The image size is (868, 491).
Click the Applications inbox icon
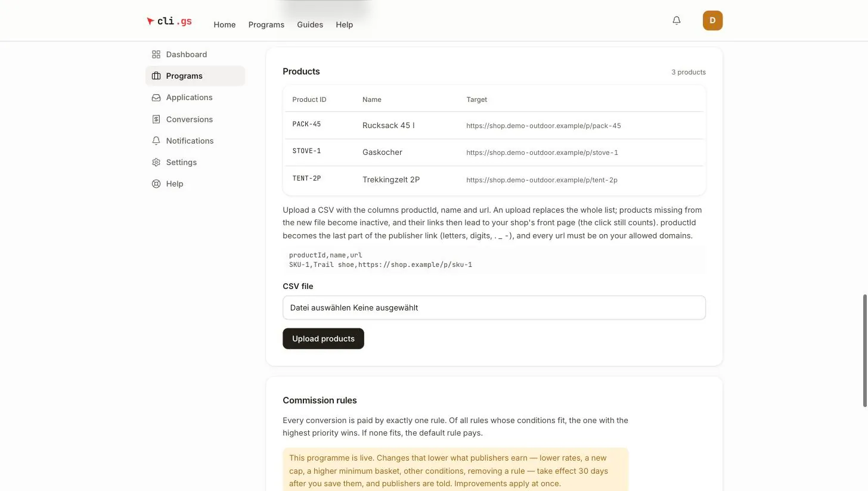(156, 97)
